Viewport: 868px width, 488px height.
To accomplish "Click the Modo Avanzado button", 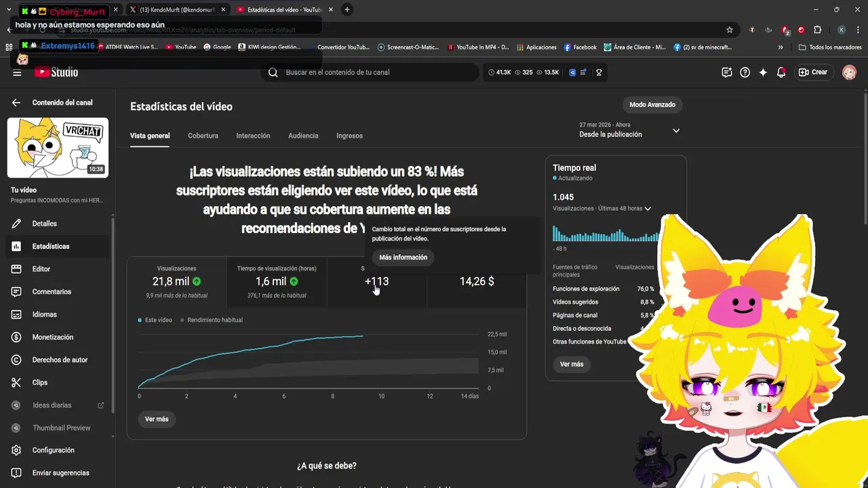I will pos(652,105).
